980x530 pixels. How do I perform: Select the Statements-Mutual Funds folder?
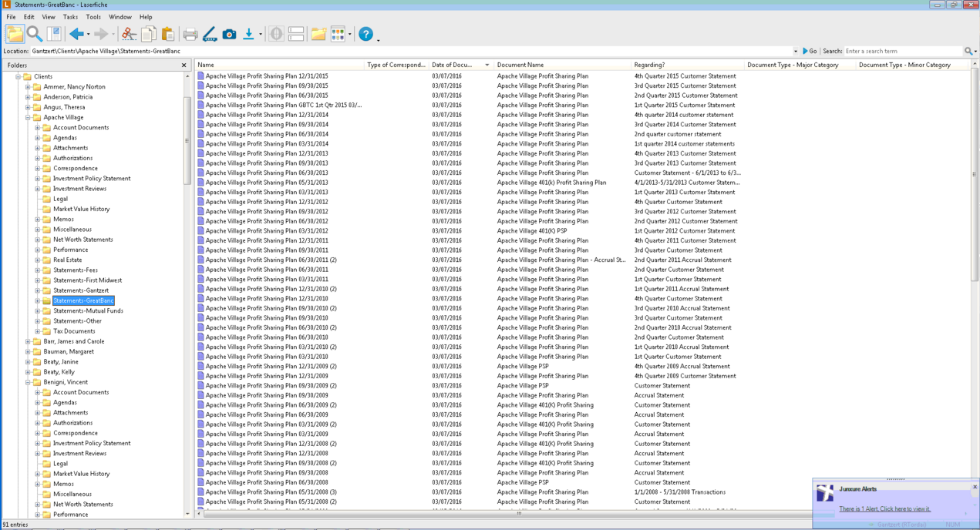[88, 311]
